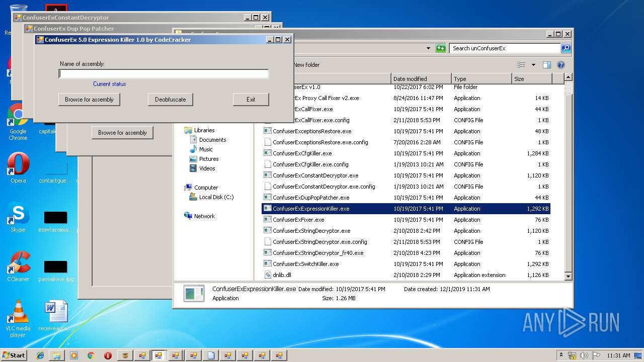Viewport: 644px width, 362px height.
Task: Select ConfuserExCfgKiller.exe file icon
Action: 268,153
